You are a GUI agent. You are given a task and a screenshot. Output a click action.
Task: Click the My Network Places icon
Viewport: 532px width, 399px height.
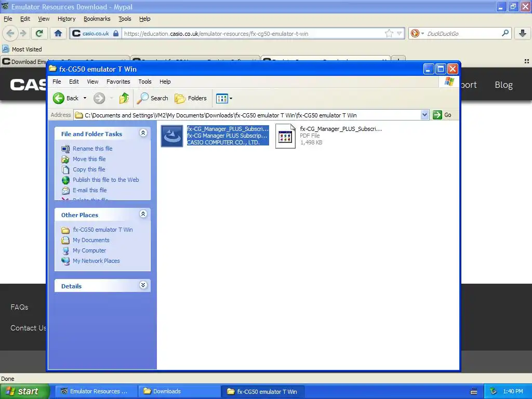coord(65,261)
